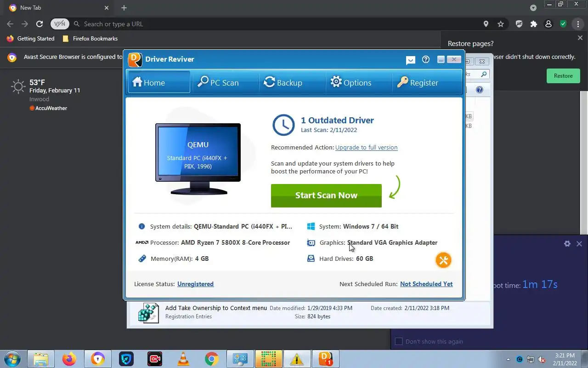Open the yellow warning triangle taskbar icon
Viewport: 588px width, 368px height.
coord(297,359)
